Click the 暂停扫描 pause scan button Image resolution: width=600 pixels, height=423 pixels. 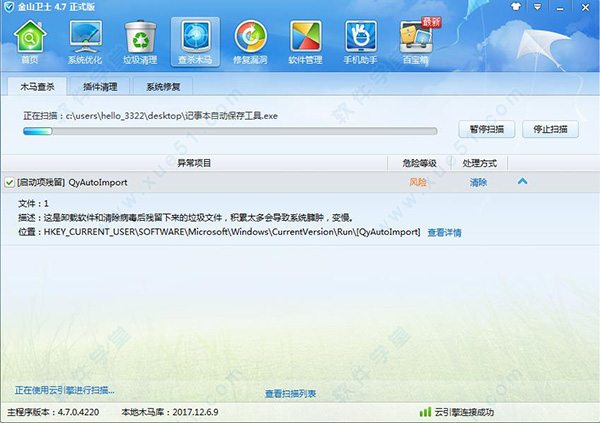(x=487, y=129)
